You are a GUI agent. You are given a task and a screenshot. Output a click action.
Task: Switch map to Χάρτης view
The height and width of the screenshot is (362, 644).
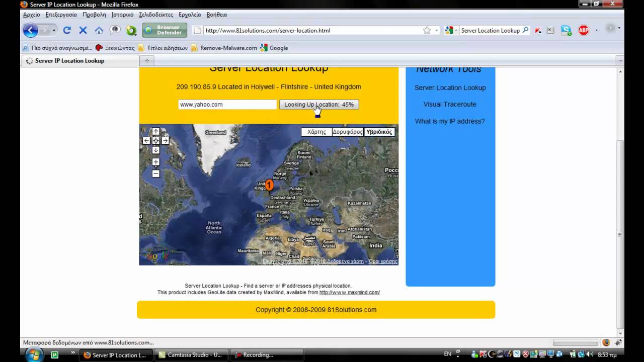[316, 132]
